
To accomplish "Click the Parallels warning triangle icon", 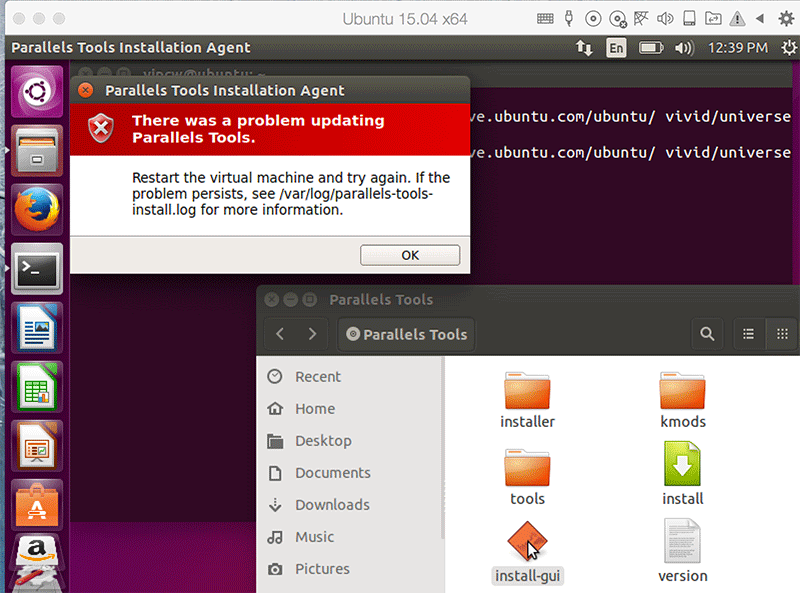I will pos(737,19).
